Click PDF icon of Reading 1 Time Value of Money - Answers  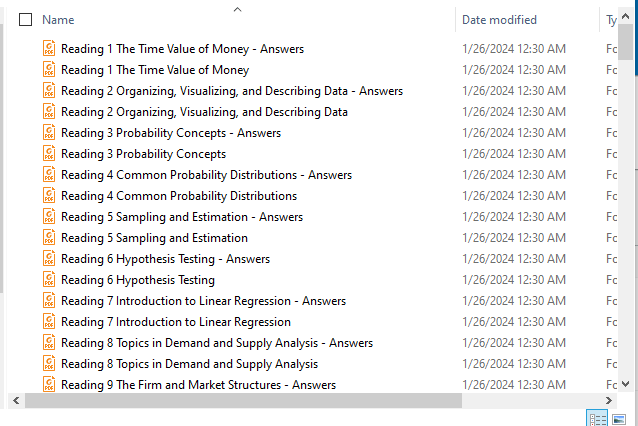50,49
